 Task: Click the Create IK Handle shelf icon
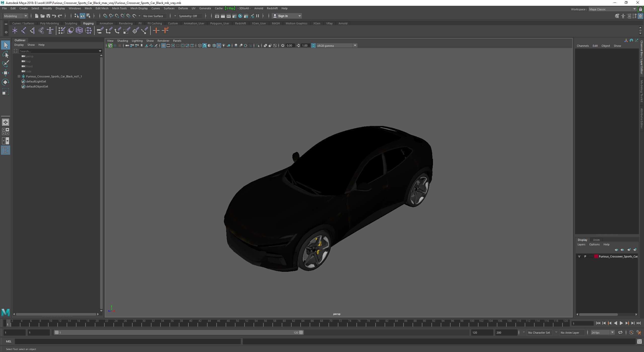tap(32, 31)
